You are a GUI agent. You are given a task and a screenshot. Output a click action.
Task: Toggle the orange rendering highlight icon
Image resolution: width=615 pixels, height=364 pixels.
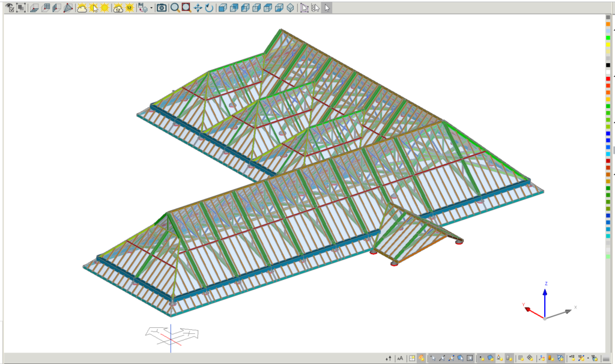(x=421, y=358)
